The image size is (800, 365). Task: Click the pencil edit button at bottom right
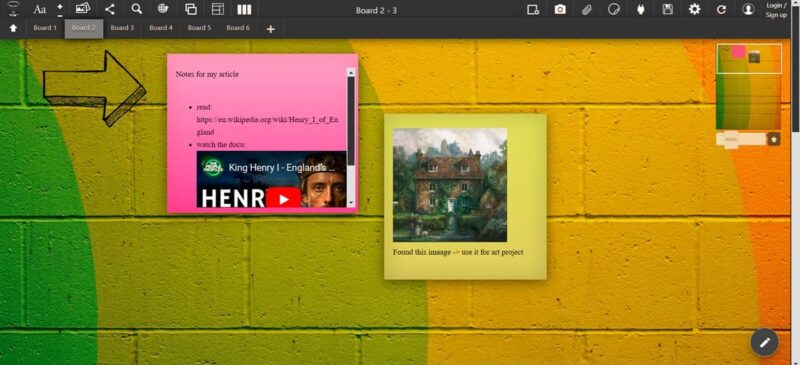[x=764, y=343]
